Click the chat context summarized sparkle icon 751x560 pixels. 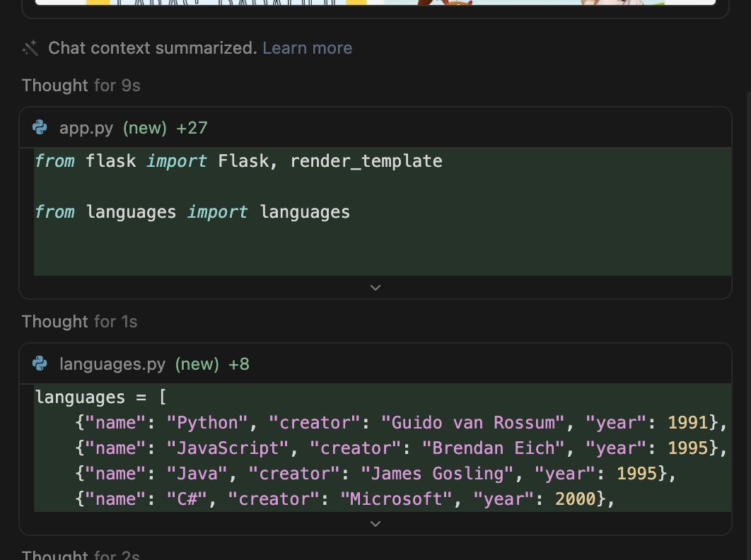pyautogui.click(x=30, y=48)
